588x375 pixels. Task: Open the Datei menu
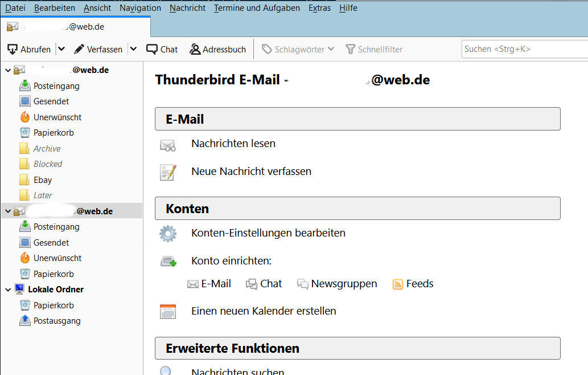tap(15, 8)
